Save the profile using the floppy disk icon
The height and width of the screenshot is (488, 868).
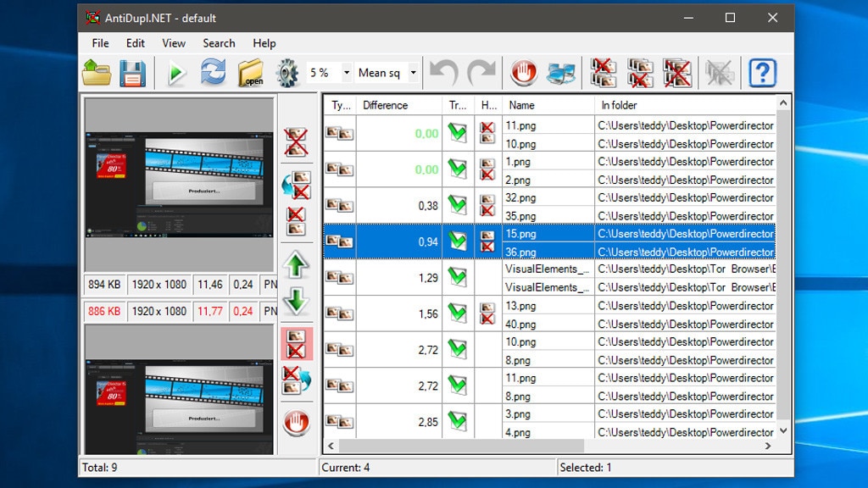132,73
